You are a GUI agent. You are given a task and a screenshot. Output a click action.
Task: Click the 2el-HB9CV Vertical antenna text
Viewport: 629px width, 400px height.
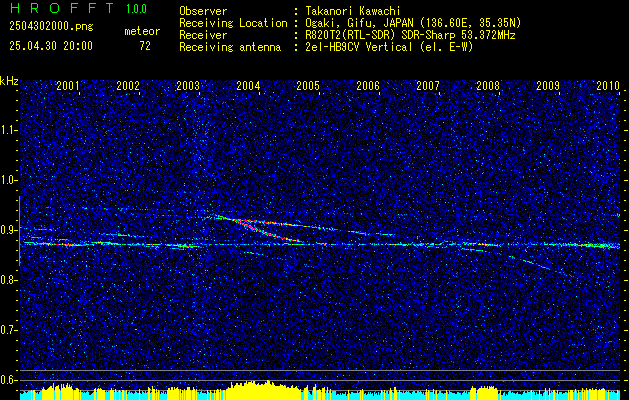[389, 47]
